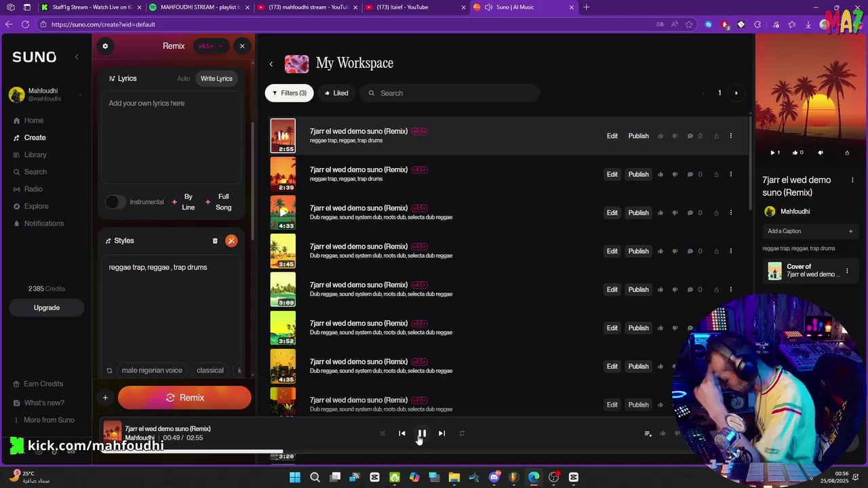Add a Caption plus button
Screen dimensions: 868x488
(850, 231)
